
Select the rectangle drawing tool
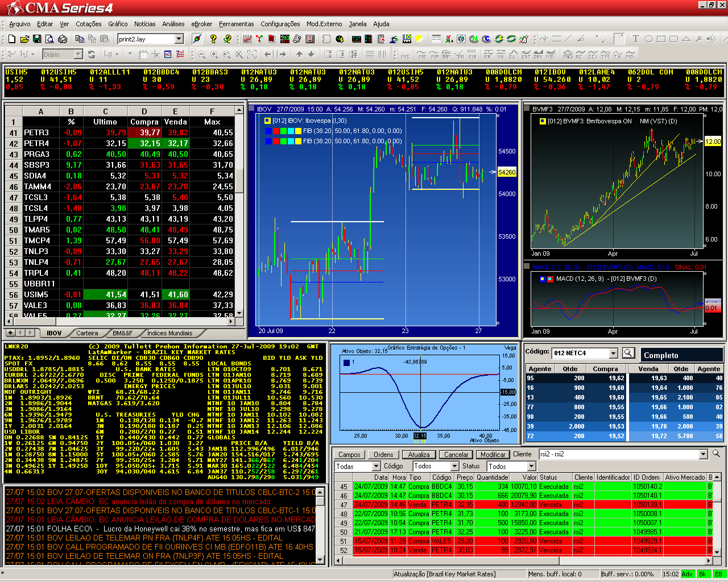661,39
